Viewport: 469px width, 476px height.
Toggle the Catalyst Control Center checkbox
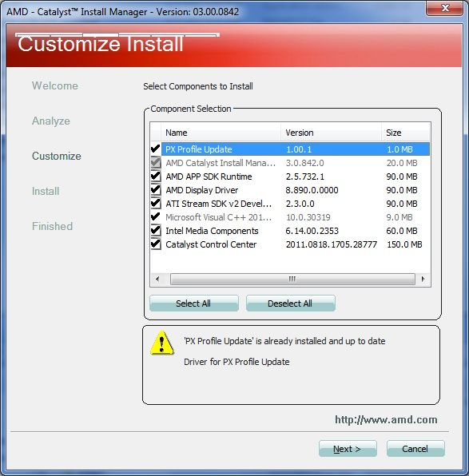point(156,244)
